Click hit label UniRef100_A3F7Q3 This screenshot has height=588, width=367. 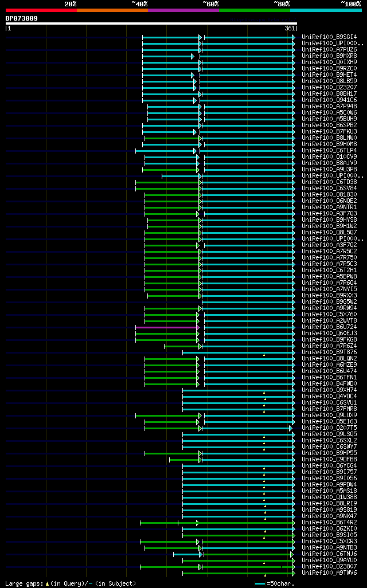(x=330, y=214)
